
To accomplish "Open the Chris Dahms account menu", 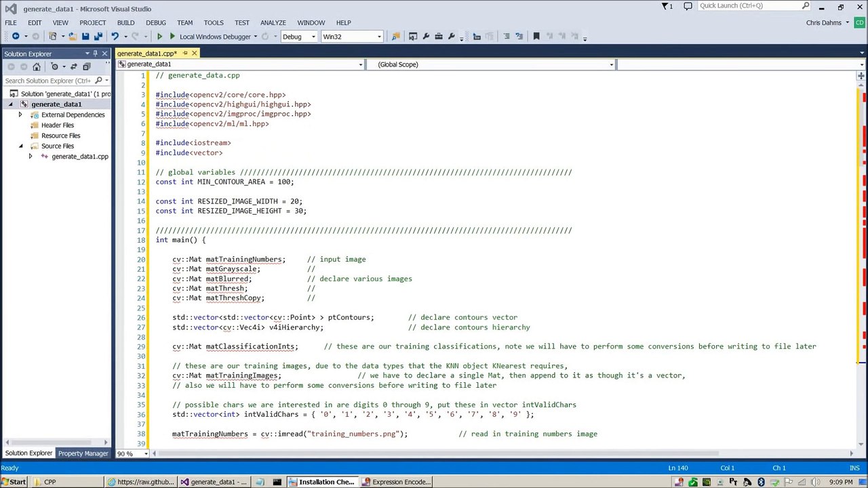I will coord(827,22).
